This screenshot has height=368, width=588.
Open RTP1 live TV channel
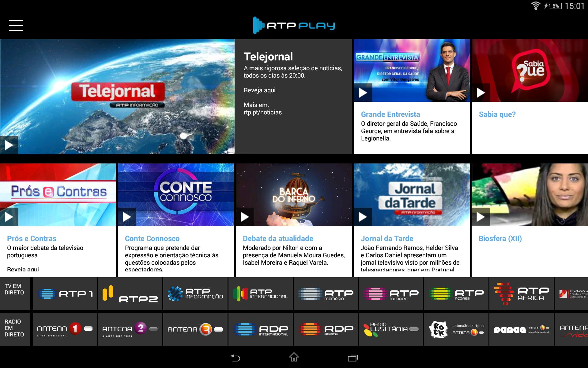[65, 294]
